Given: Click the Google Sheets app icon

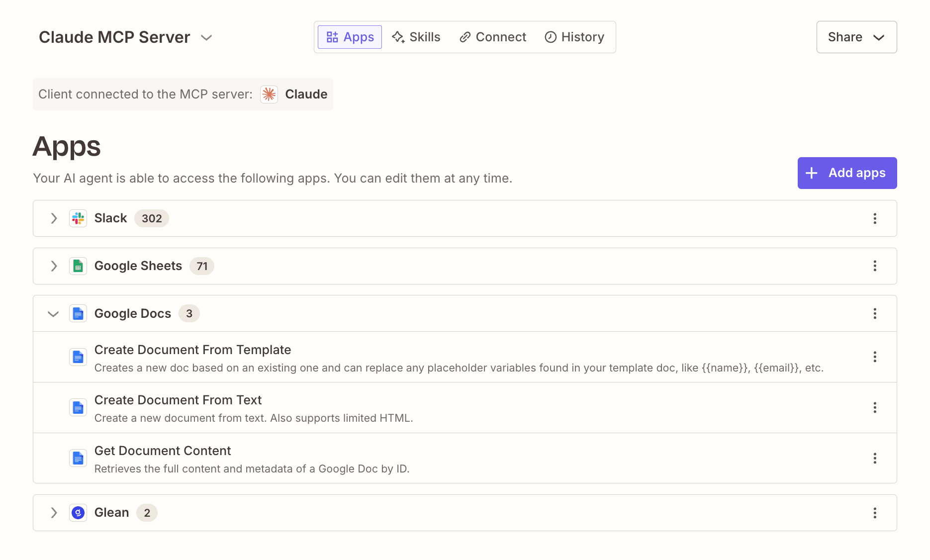Looking at the screenshot, I should point(78,266).
